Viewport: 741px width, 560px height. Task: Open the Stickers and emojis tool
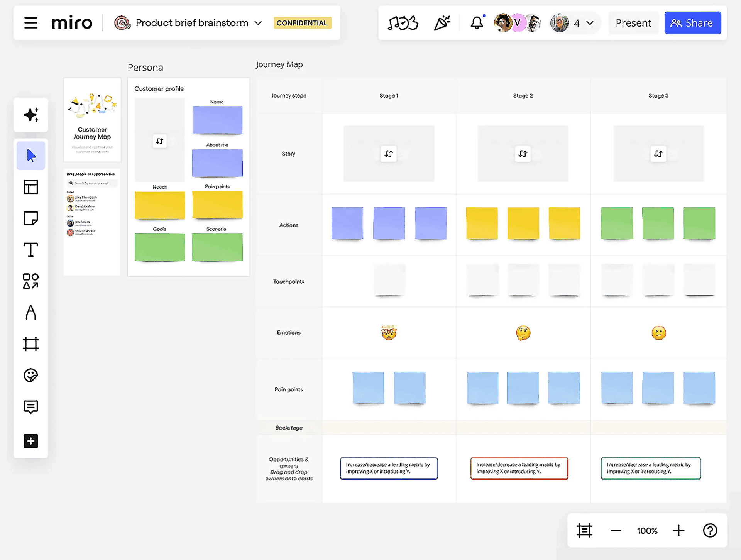point(31,375)
